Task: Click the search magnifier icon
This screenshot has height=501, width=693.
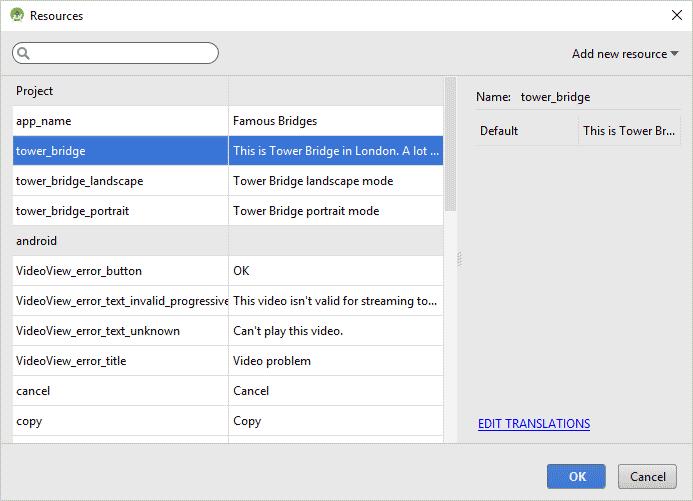Action: click(24, 53)
